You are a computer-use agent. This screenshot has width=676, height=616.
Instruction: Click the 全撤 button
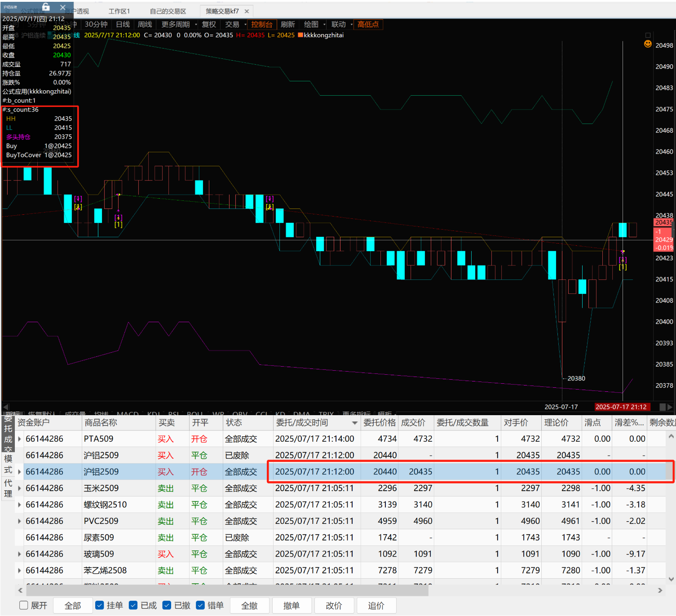point(249,606)
